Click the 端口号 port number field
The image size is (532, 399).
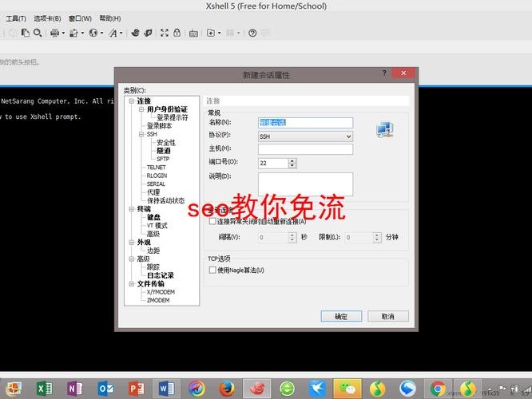point(273,163)
